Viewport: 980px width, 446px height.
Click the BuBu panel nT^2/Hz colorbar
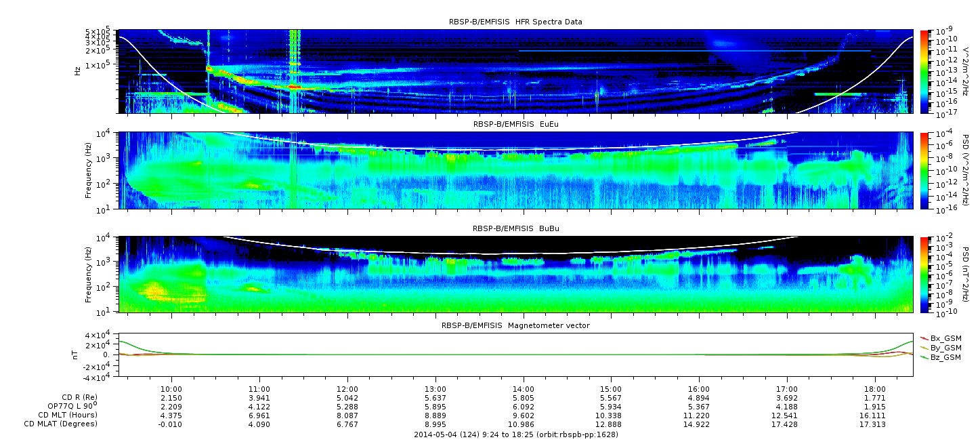click(925, 275)
